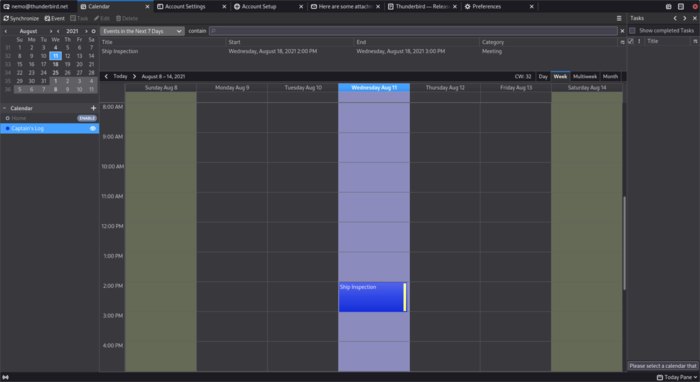Open Events in the Next 7 Days dropdown
700x382 pixels.
(x=142, y=31)
